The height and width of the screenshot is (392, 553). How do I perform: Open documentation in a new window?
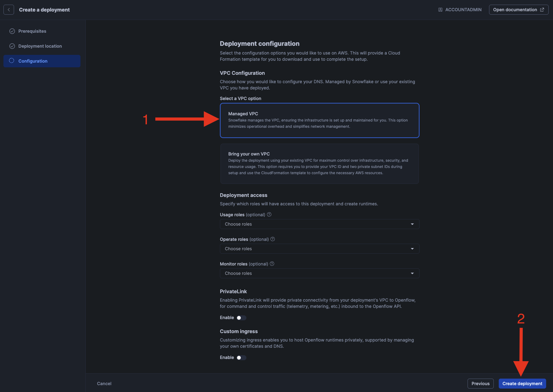518,10
